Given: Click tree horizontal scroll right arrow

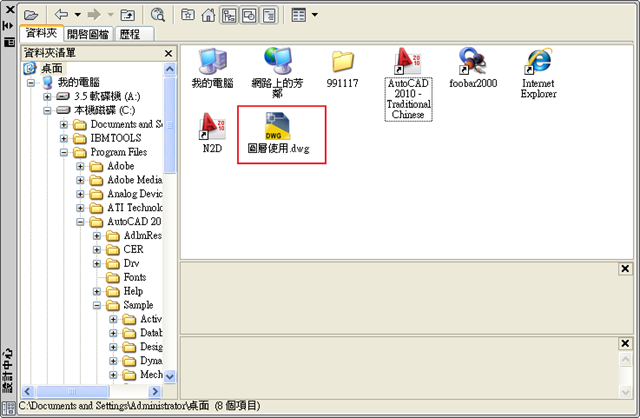Looking at the screenshot, I should 155,391.
